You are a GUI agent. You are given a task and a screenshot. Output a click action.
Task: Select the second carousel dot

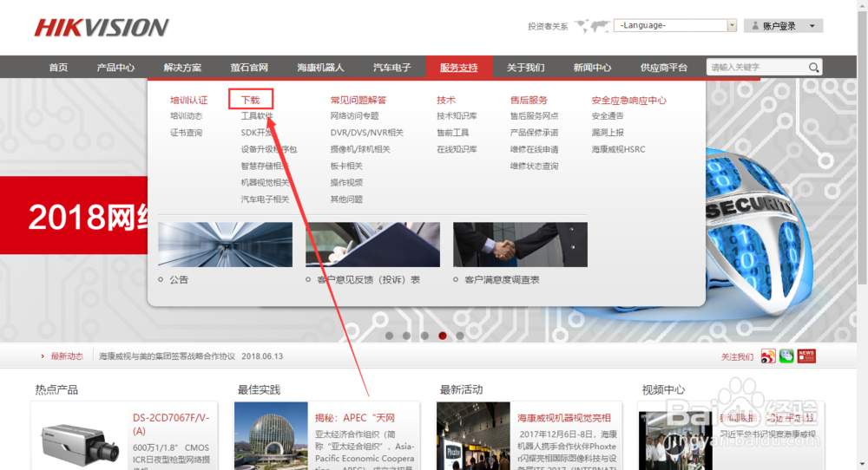point(407,336)
